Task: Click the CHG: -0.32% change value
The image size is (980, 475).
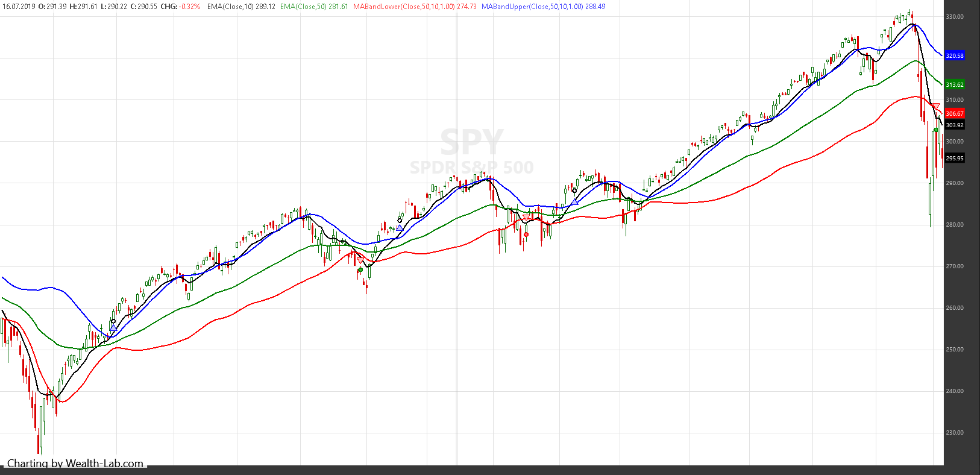Action: coord(180,7)
